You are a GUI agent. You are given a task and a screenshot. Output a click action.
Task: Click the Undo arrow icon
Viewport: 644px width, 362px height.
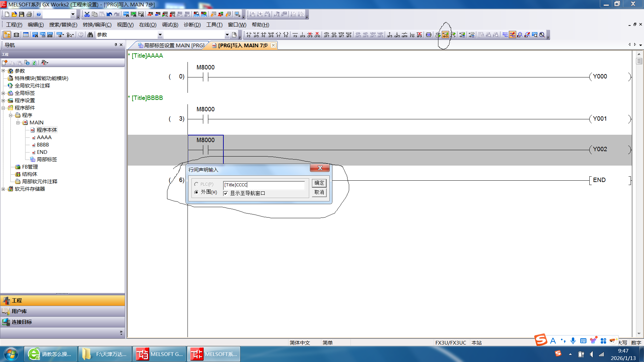pos(109,14)
